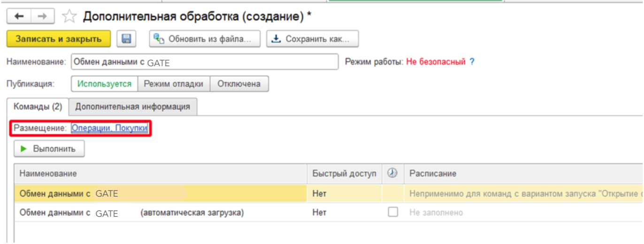Open the "Команды (2)" tab
The image size is (644, 244).
click(38, 107)
